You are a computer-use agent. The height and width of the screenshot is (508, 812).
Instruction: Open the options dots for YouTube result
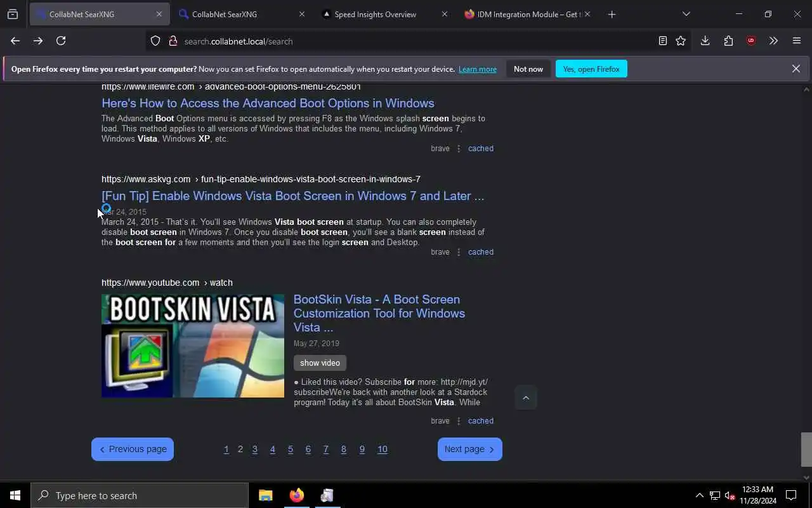pyautogui.click(x=459, y=421)
